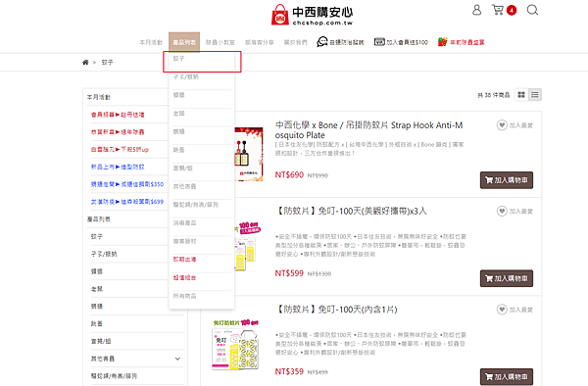Open sidebar category 蟑螂
Viewport: 588px width, 386px height.
[97, 271]
